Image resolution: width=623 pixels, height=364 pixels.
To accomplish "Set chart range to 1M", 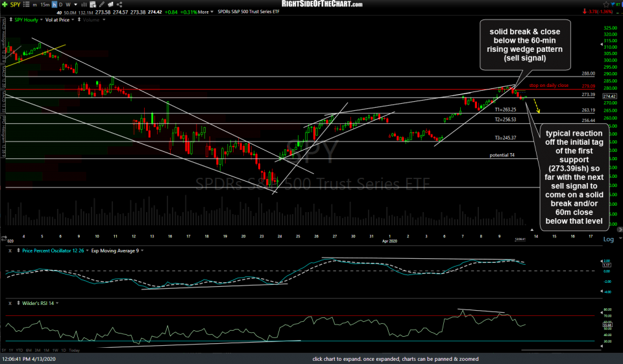I will [46, 350].
